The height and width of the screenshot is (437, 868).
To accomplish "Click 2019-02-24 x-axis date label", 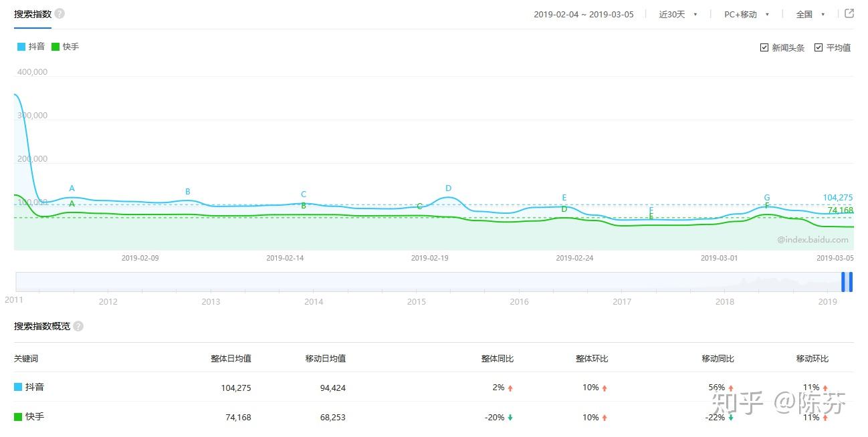I will point(575,258).
